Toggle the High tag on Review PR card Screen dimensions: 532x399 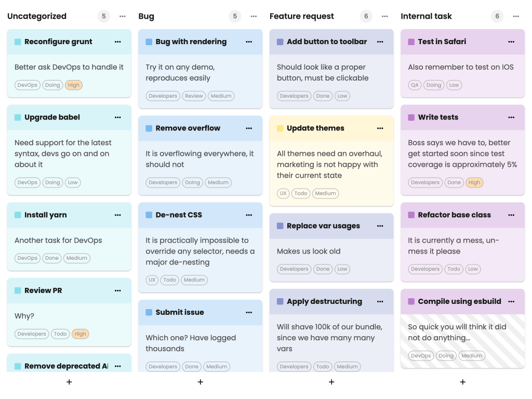[x=80, y=334]
